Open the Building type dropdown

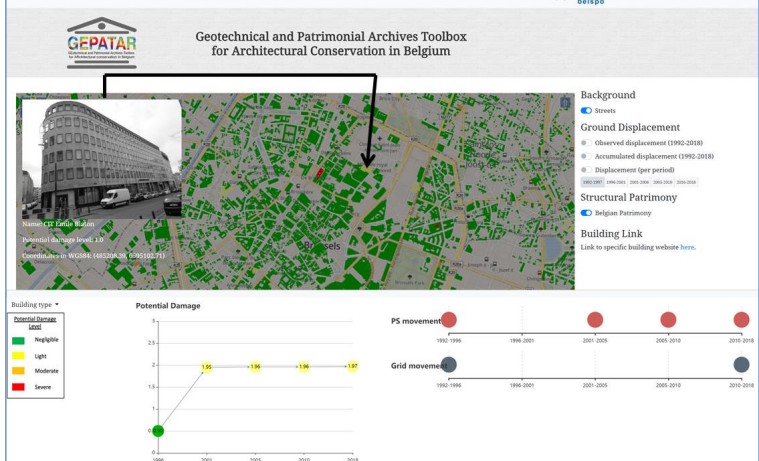pyautogui.click(x=35, y=303)
